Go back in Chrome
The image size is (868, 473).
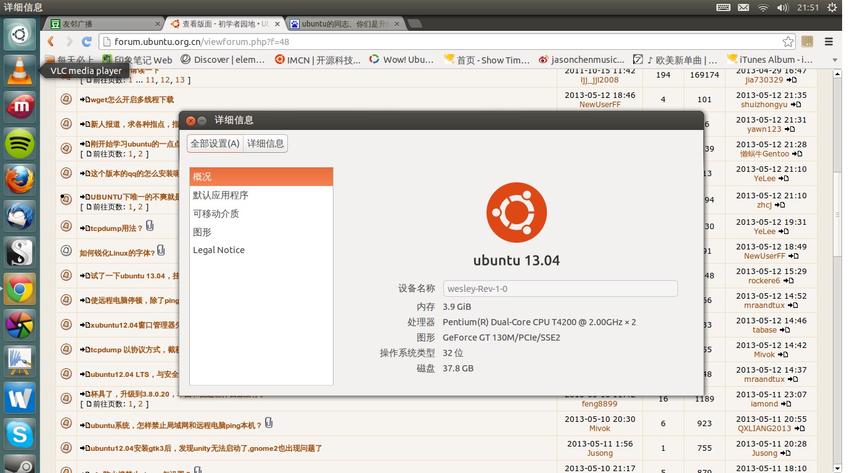51,42
